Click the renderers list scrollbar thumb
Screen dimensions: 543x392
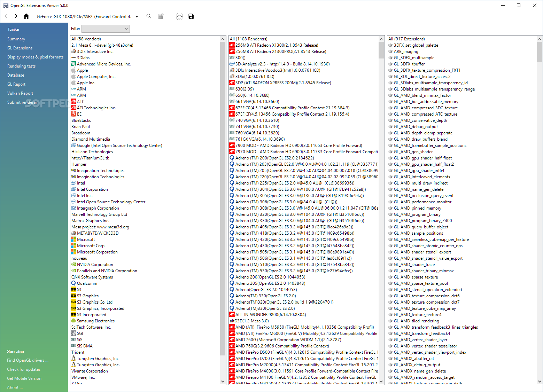[381, 50]
